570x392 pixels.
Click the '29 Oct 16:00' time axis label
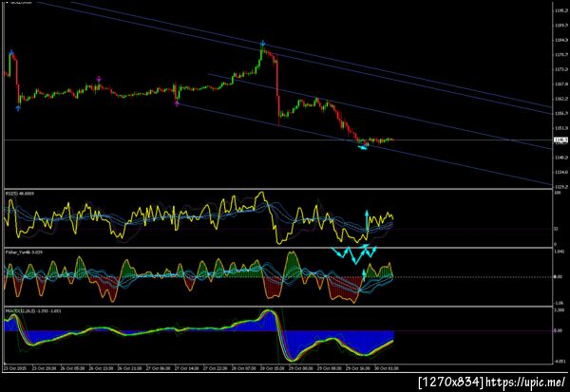click(x=358, y=368)
